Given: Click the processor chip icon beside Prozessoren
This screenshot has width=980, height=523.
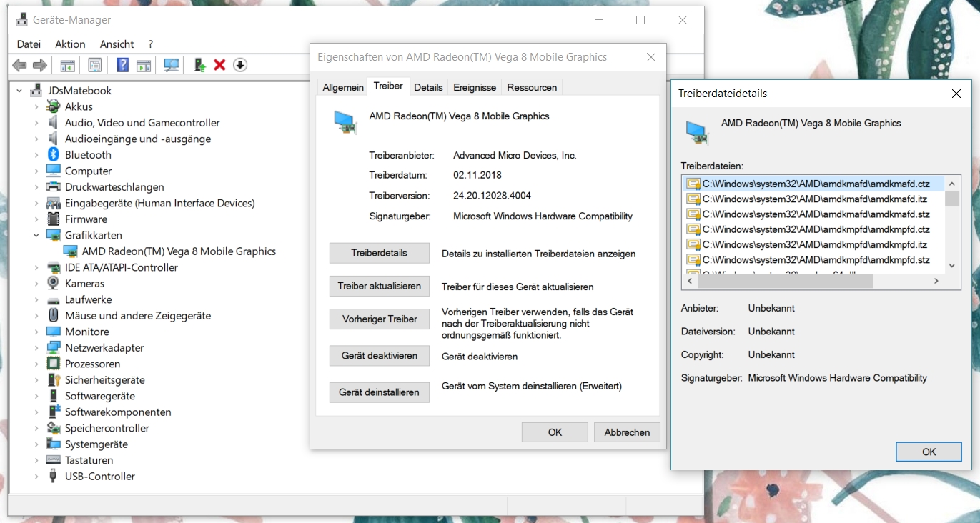Looking at the screenshot, I should [x=54, y=364].
